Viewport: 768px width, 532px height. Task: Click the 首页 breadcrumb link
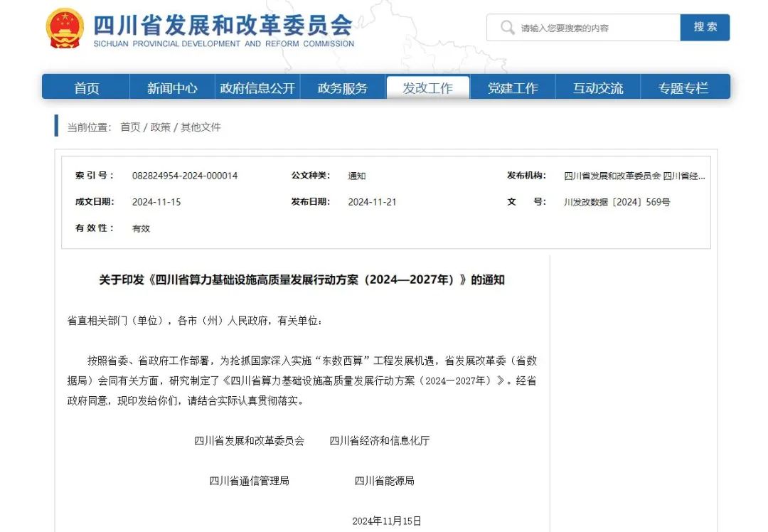click(x=130, y=127)
